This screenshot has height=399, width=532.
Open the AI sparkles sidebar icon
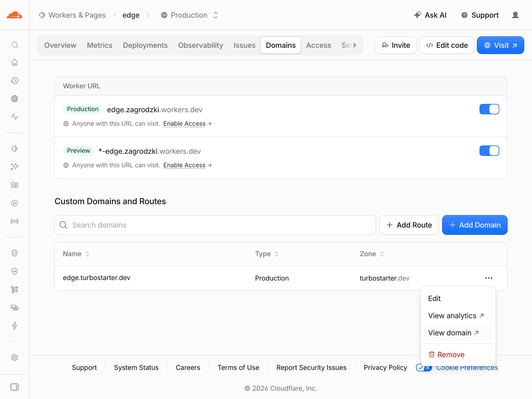click(x=15, y=167)
